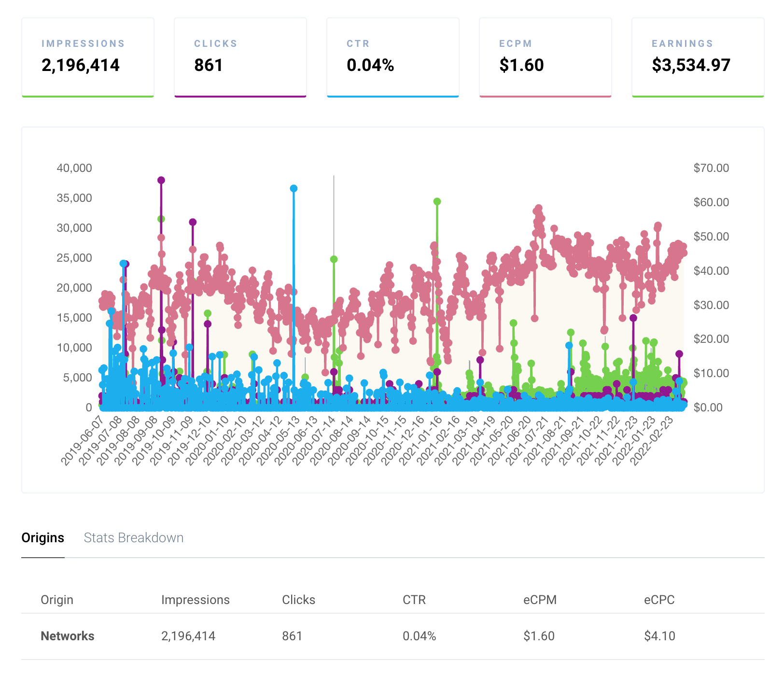Sort the table by eCPC column
Viewport: 784px width, 675px height.
[x=659, y=600]
